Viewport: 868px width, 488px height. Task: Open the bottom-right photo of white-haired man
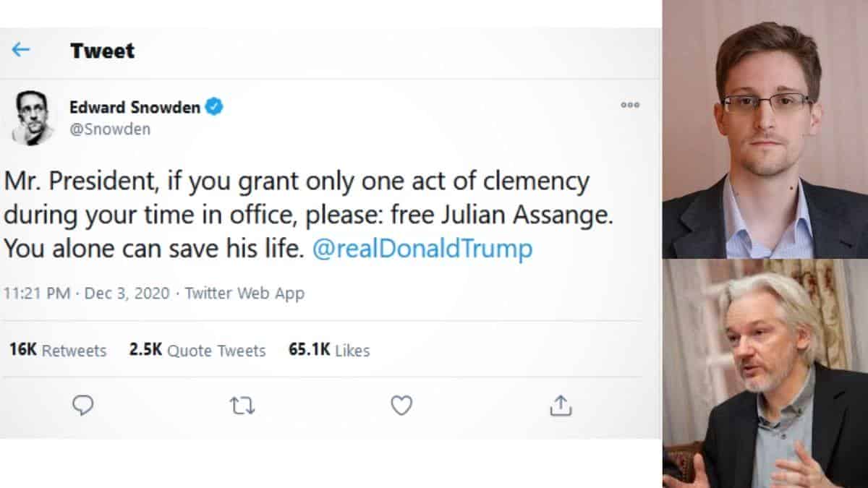765,373
